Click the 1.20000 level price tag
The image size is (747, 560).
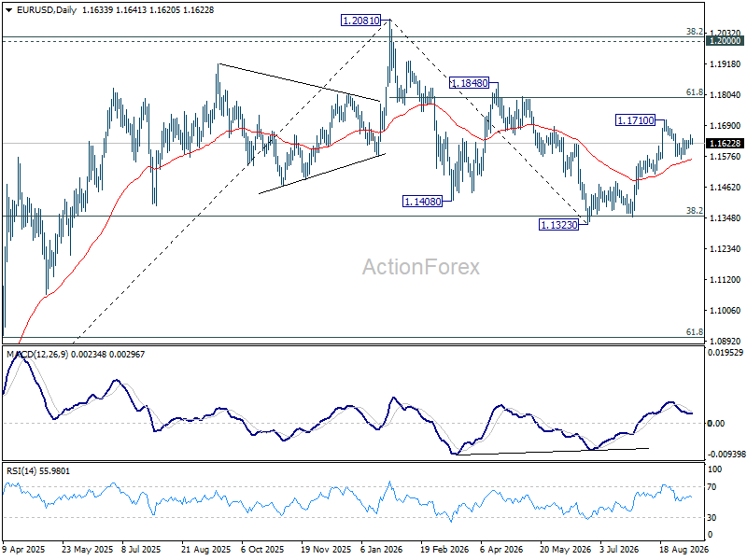pyautogui.click(x=726, y=41)
